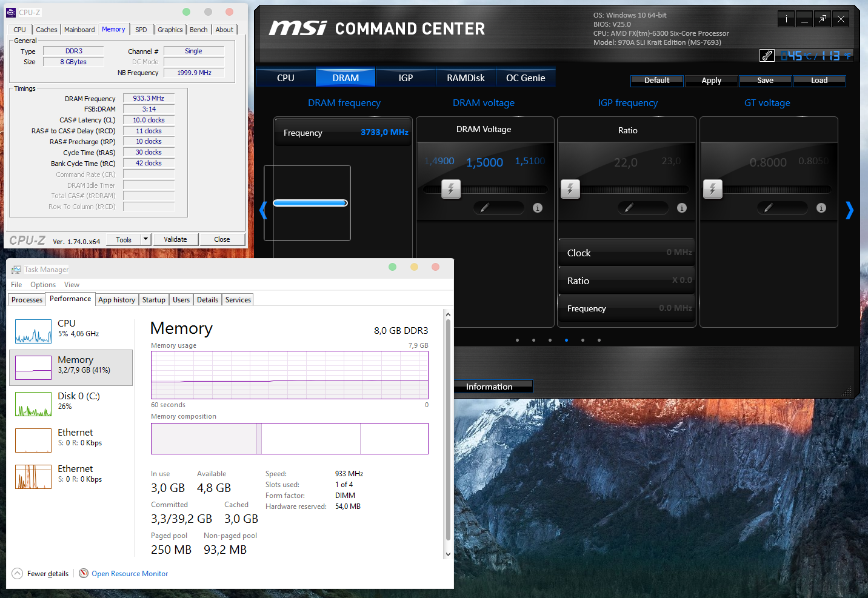Open the CPU-Z Tools dropdown arrow
This screenshot has width=868, height=598.
(145, 239)
